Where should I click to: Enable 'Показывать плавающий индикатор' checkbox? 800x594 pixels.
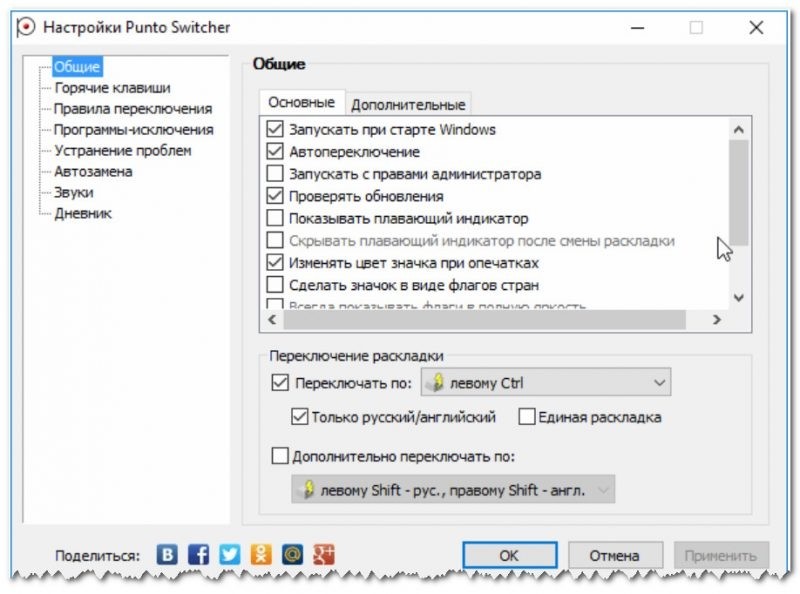click(275, 218)
